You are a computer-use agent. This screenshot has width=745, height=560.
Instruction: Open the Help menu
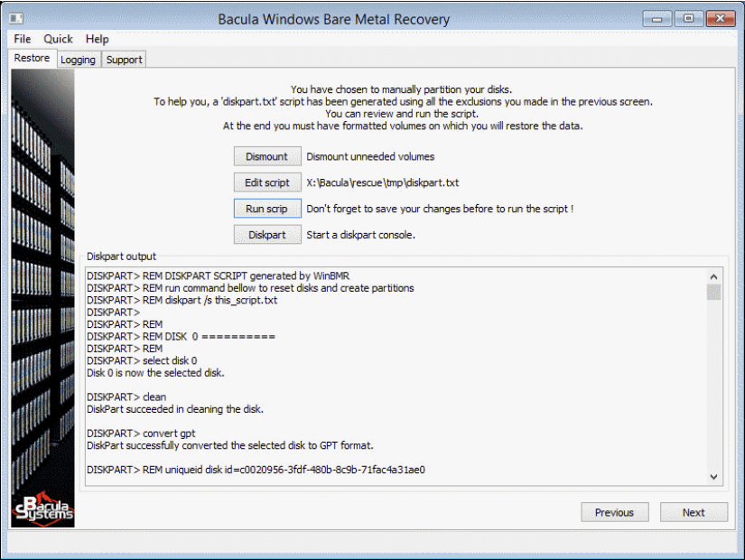[x=98, y=39]
